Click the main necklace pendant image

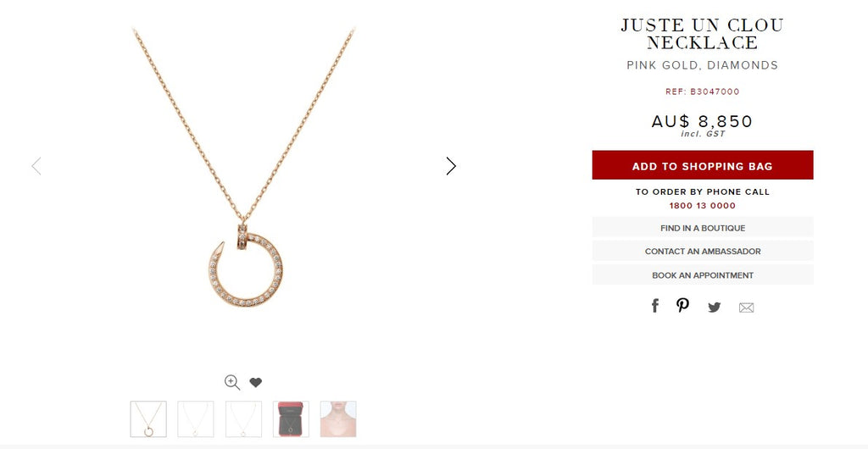[x=244, y=265]
